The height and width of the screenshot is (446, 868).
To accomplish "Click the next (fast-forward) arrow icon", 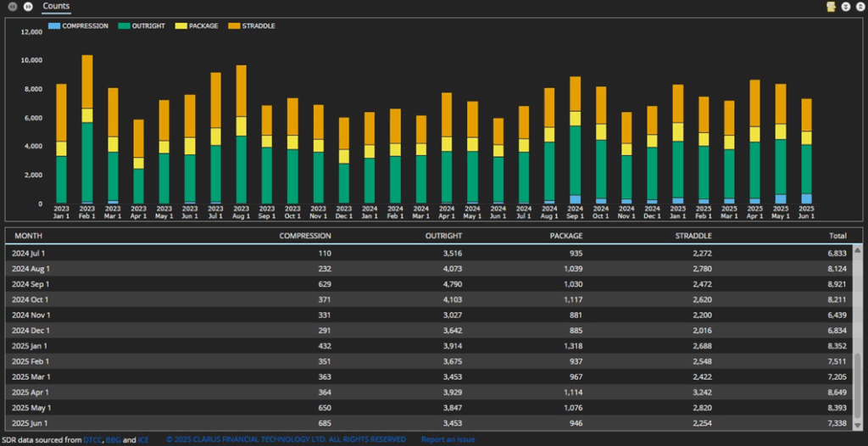I will (x=27, y=7).
